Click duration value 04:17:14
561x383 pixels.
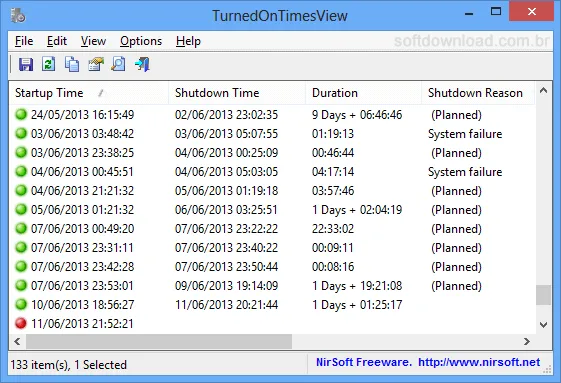tap(333, 171)
